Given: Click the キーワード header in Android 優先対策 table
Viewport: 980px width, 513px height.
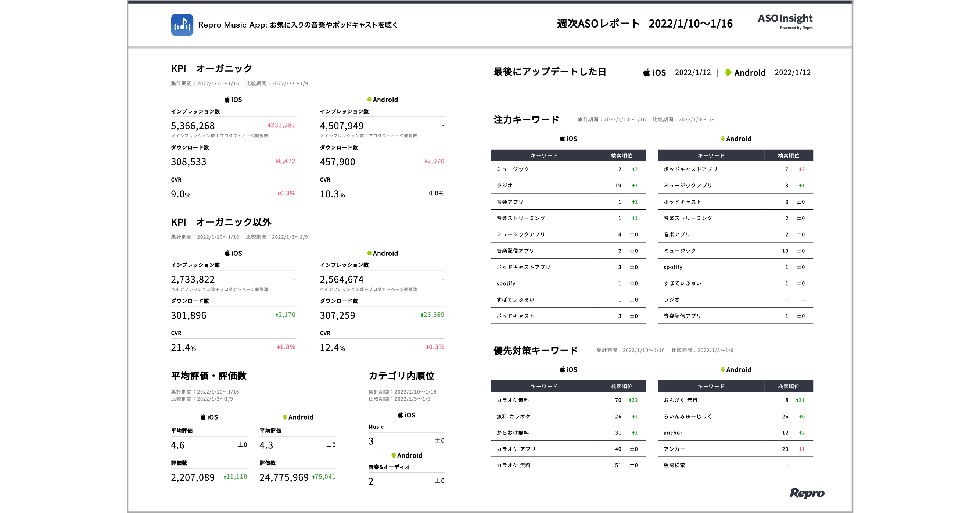Looking at the screenshot, I should (x=711, y=386).
